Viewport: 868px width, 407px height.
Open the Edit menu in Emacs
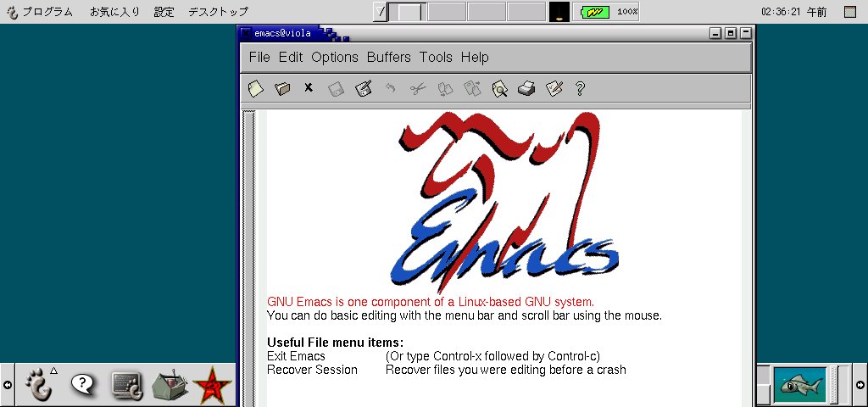click(x=291, y=57)
